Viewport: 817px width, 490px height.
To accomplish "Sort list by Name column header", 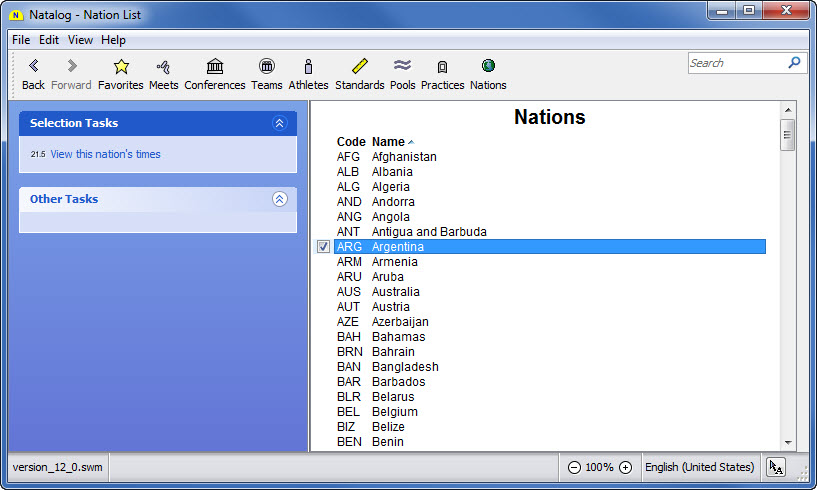I will point(388,142).
